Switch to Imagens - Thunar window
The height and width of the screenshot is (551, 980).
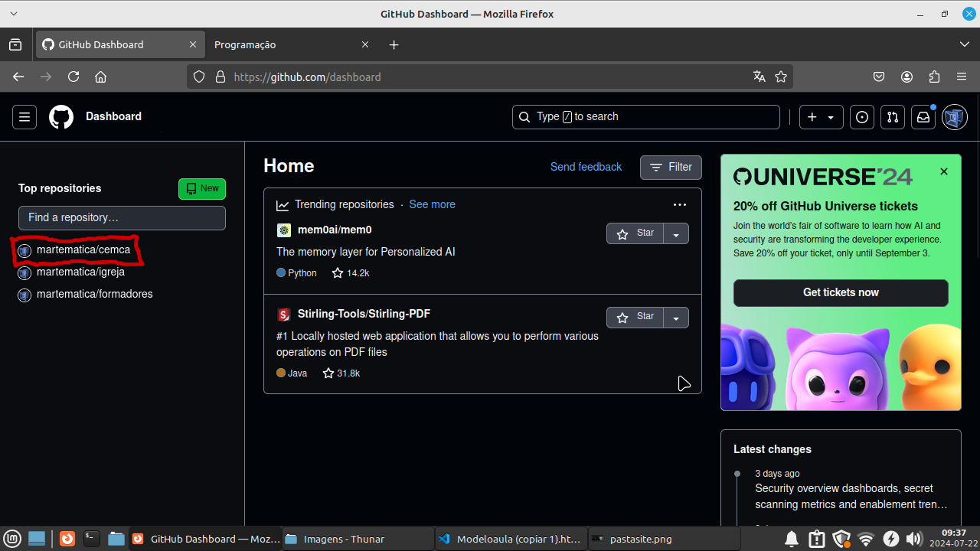[x=358, y=539]
